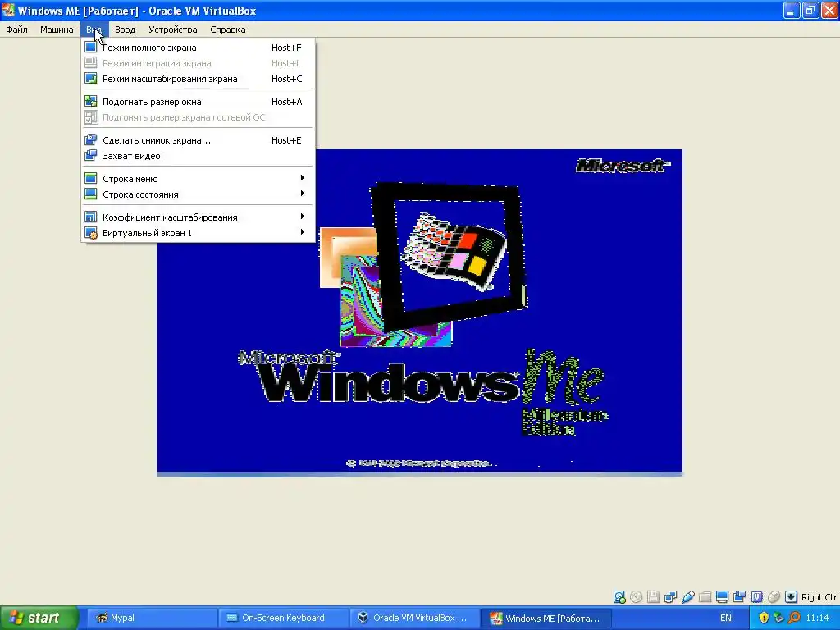Open the Ввод menu
The width and height of the screenshot is (840, 630).
[125, 30]
